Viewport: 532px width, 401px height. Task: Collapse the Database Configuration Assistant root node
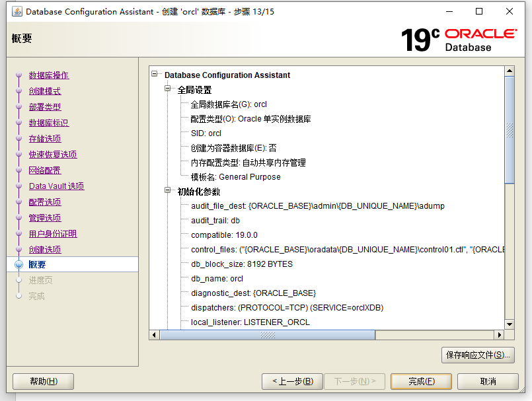click(x=155, y=73)
